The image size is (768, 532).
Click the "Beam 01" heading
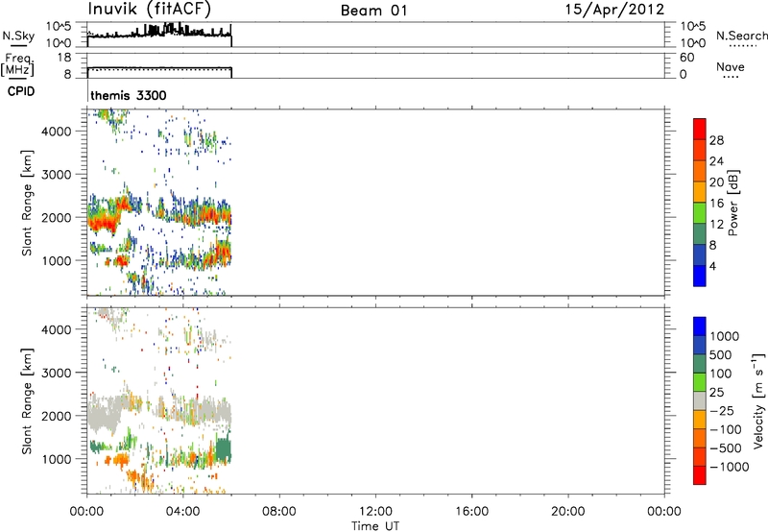[x=373, y=11]
